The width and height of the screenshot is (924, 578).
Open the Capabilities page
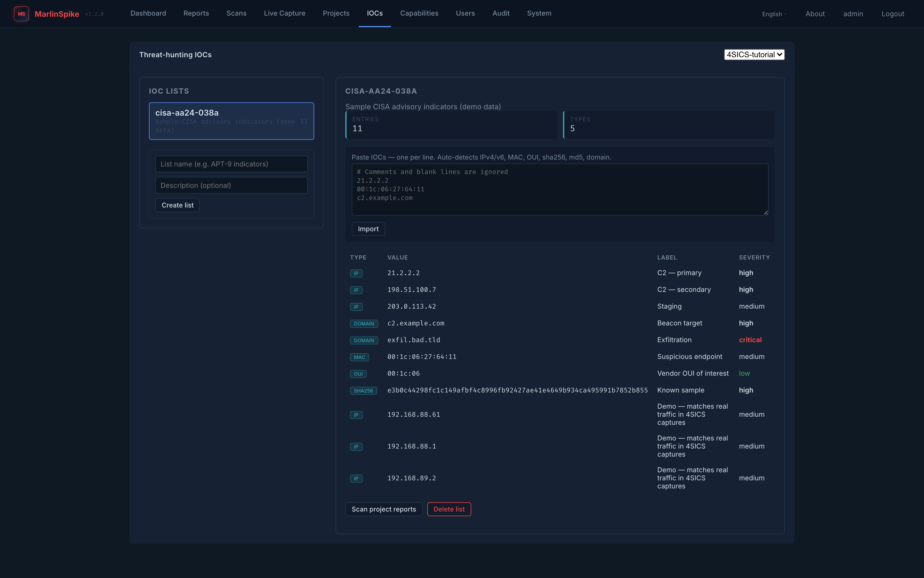[x=419, y=13]
